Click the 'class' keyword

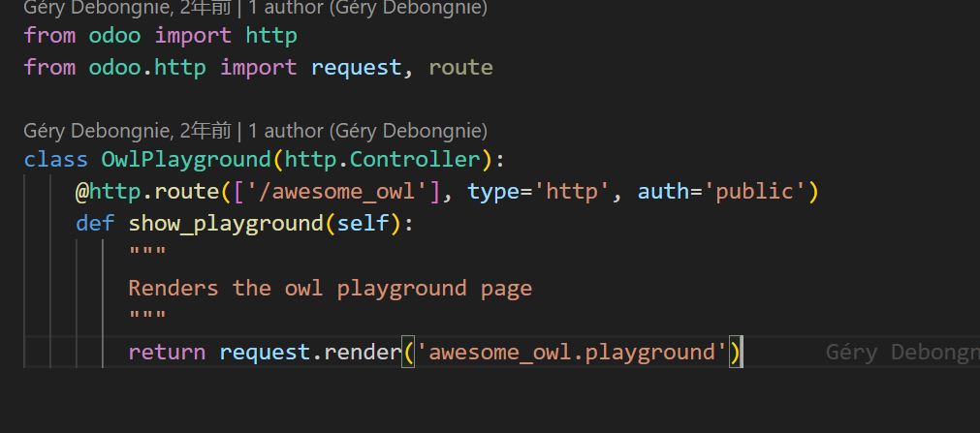pos(55,159)
